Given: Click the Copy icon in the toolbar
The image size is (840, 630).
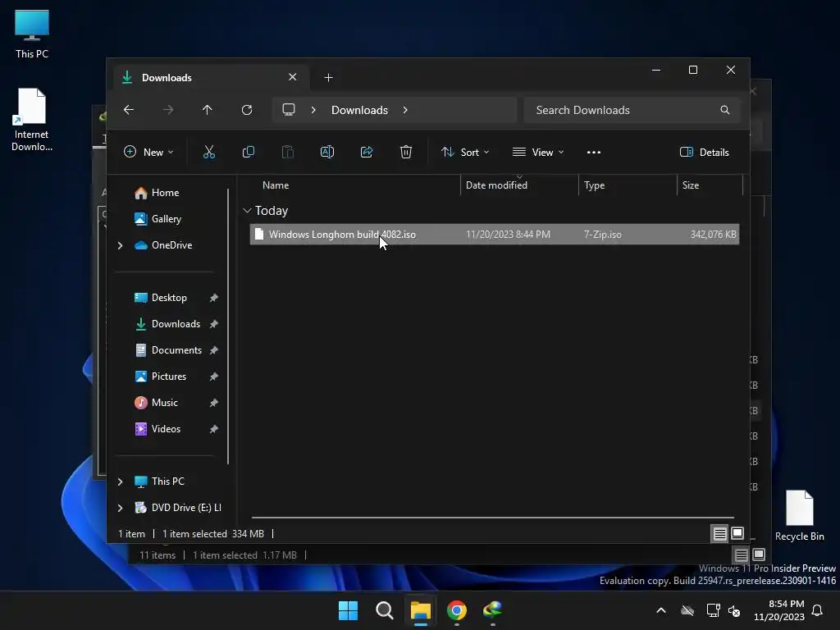Looking at the screenshot, I should (248, 152).
